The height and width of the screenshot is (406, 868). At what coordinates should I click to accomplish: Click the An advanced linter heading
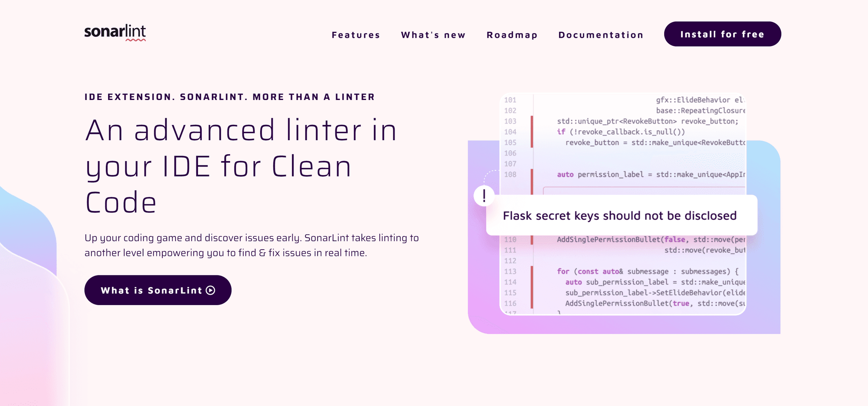[x=241, y=166]
